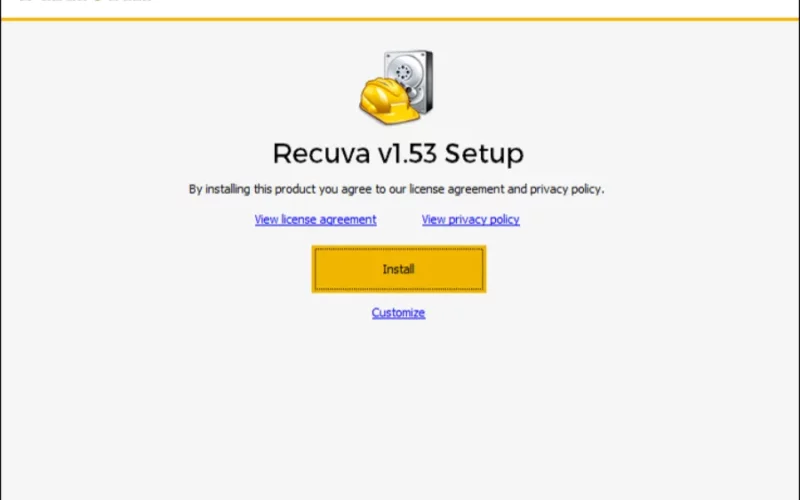Click the v1.53 version number in title
The width and height of the screenshot is (800, 500).
(x=407, y=153)
